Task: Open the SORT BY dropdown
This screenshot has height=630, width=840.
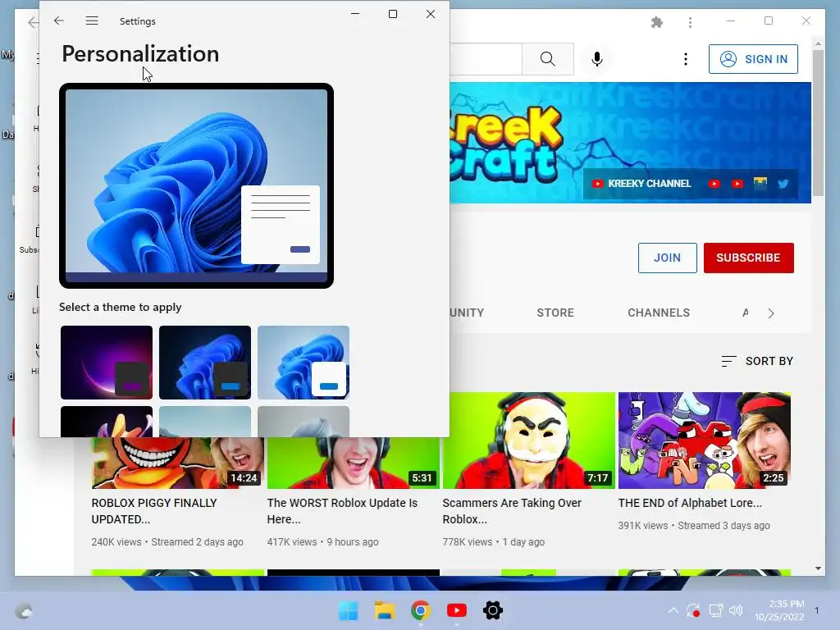Action: tap(757, 361)
